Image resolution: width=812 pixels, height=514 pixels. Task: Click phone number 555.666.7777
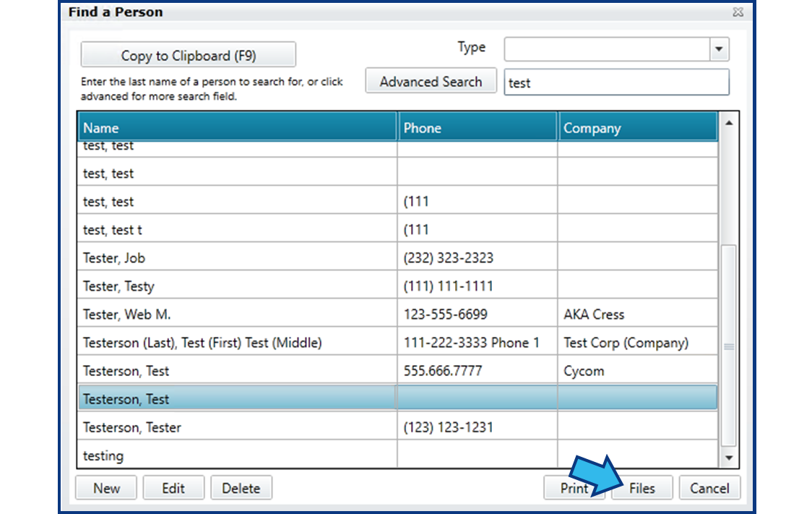pos(443,370)
